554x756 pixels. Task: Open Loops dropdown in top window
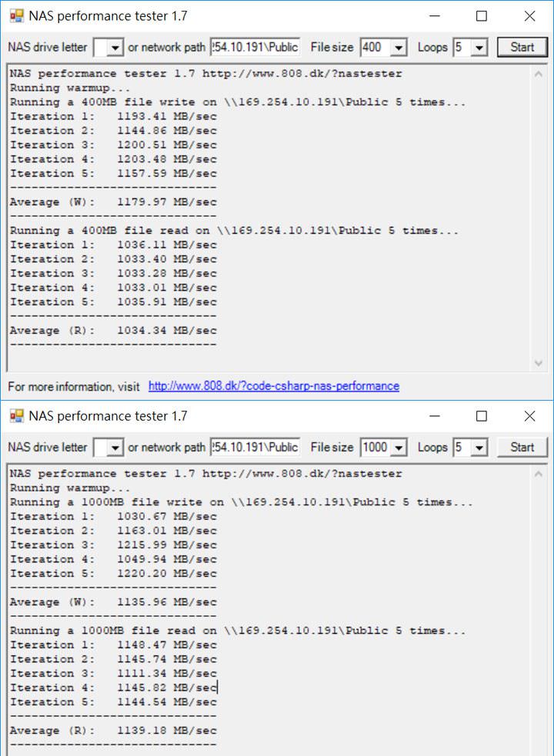[479, 47]
